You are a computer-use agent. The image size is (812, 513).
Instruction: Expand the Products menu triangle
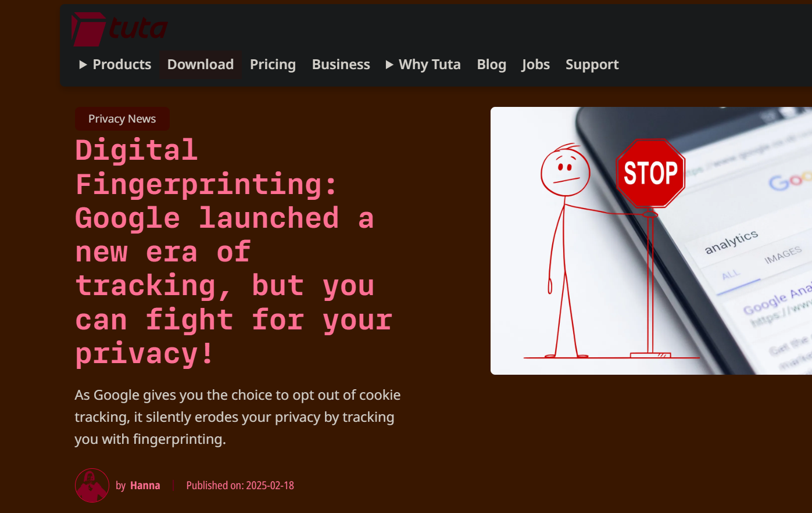click(x=83, y=64)
